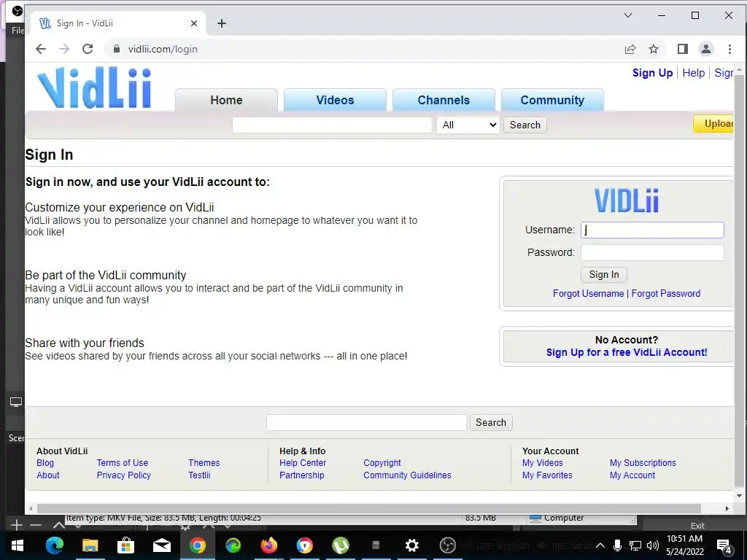Open File Explorer from the taskbar
Viewport: 747px width, 560px height.
pos(90,545)
